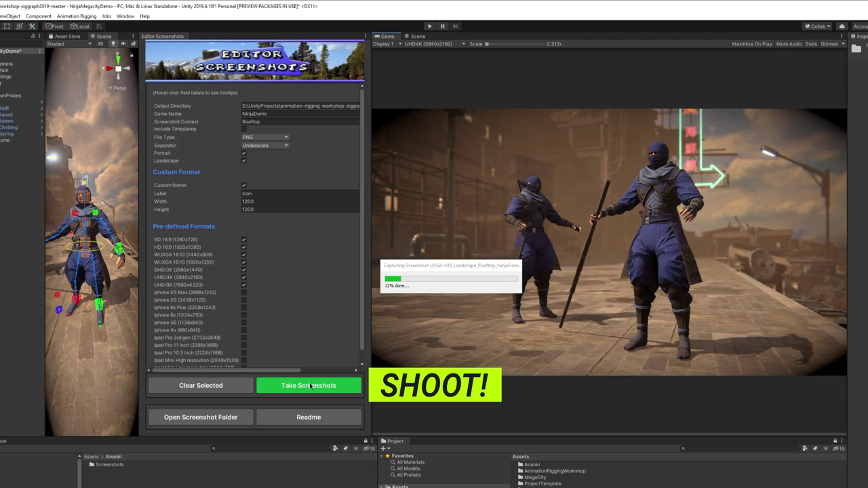Toggle the Portrait checkbox
868x488 pixels.
[x=244, y=153]
